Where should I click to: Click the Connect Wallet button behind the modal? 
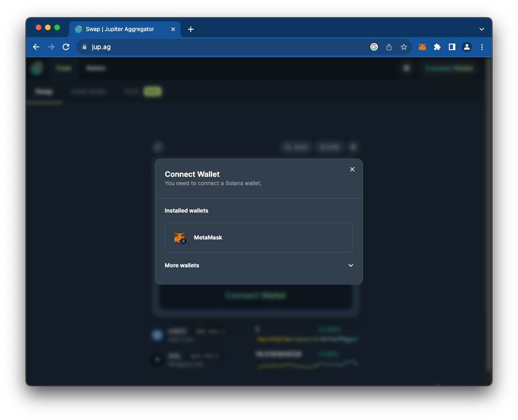[x=256, y=296]
